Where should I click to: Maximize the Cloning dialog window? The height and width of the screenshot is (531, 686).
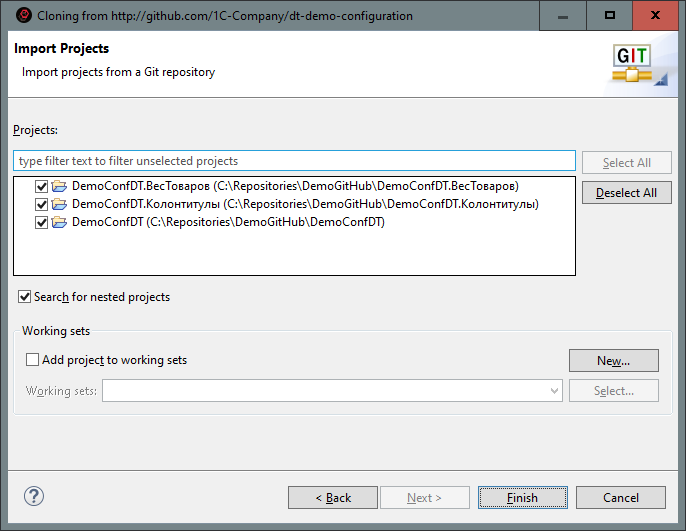(x=610, y=15)
